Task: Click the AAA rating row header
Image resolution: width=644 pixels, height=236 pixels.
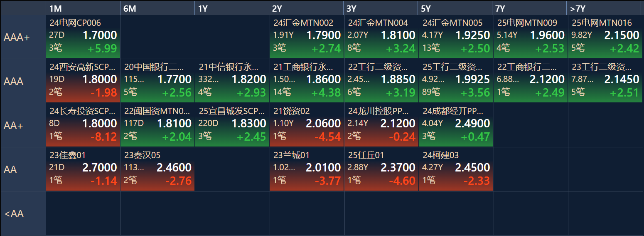Action: click(23, 82)
